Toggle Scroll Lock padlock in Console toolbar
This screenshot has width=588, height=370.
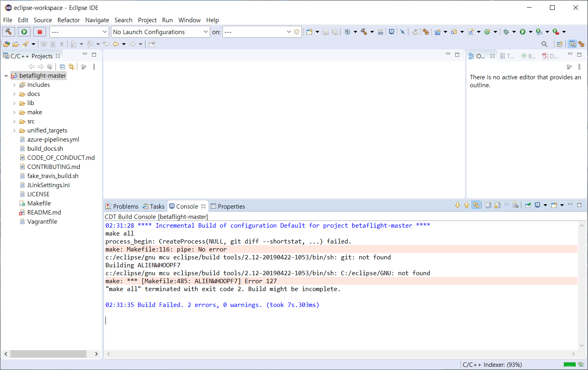498,205
